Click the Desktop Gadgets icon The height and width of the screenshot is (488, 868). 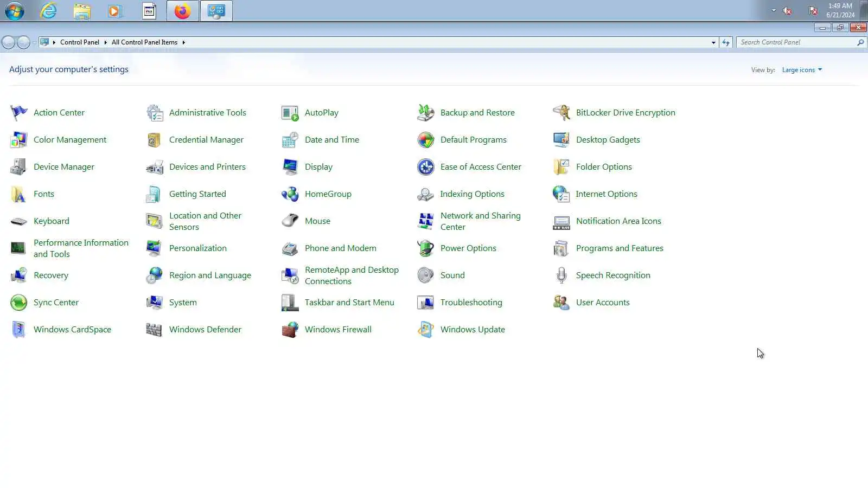click(561, 140)
